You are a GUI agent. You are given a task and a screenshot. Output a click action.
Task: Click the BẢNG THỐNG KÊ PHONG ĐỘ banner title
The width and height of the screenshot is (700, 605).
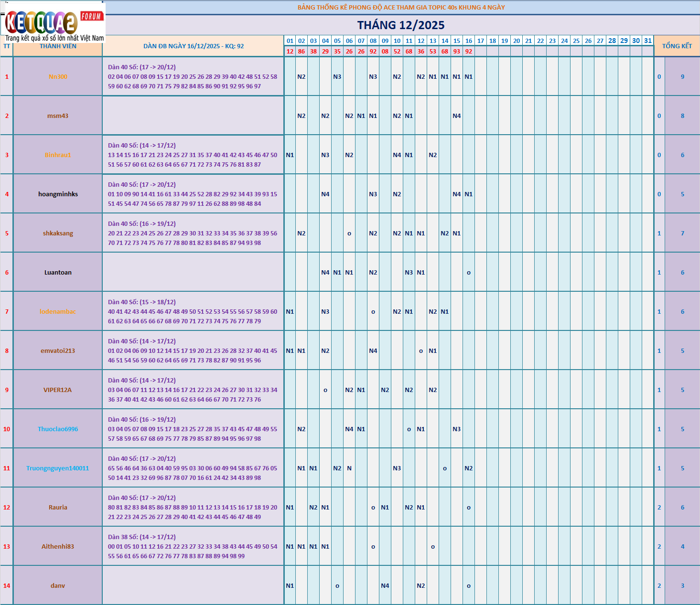[401, 8]
